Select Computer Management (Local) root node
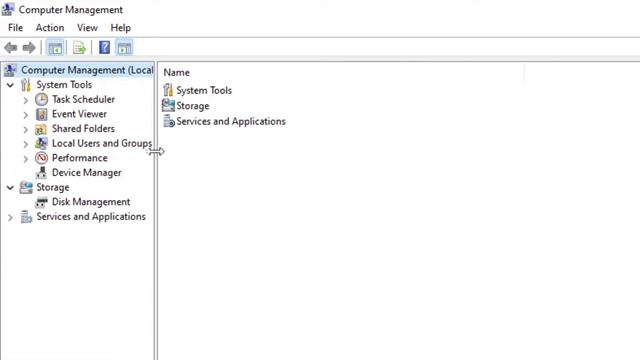This screenshot has height=360, width=640. [x=87, y=70]
